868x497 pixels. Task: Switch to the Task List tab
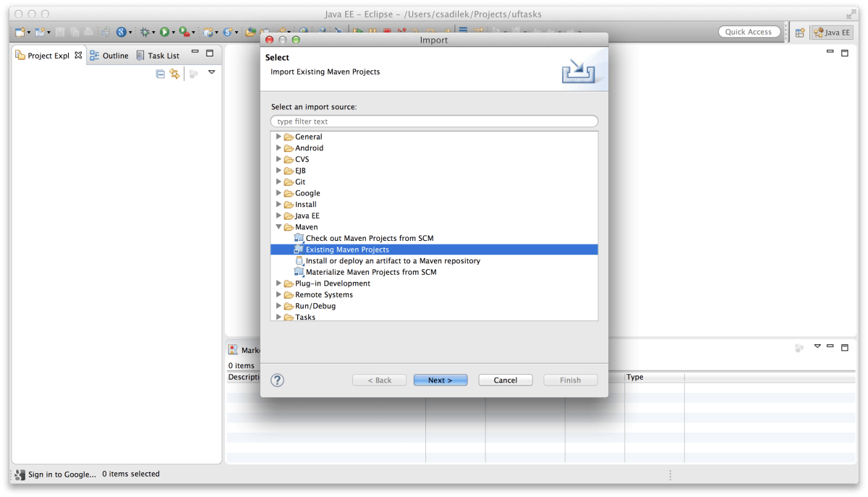158,56
